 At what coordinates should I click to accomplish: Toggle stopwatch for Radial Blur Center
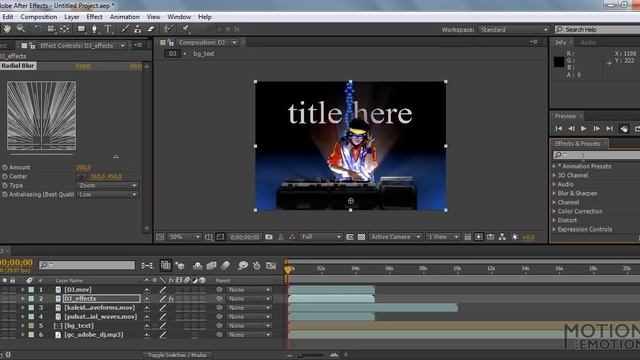click(x=5, y=176)
